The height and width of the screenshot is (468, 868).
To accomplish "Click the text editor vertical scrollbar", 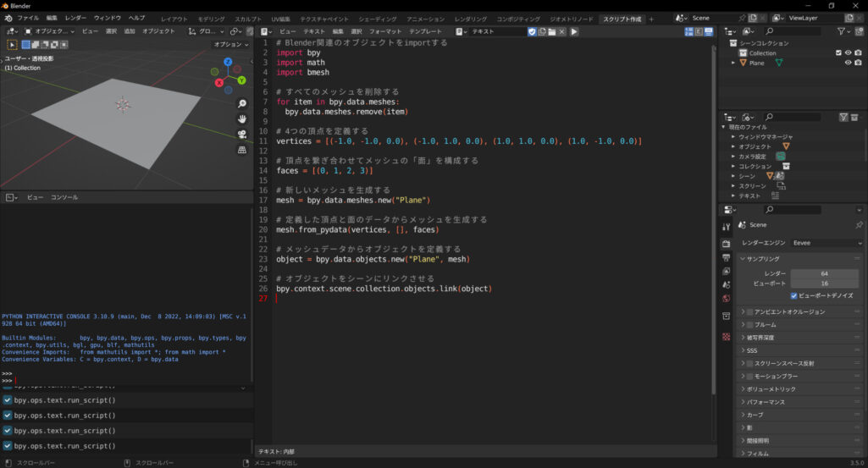I will (713, 221).
